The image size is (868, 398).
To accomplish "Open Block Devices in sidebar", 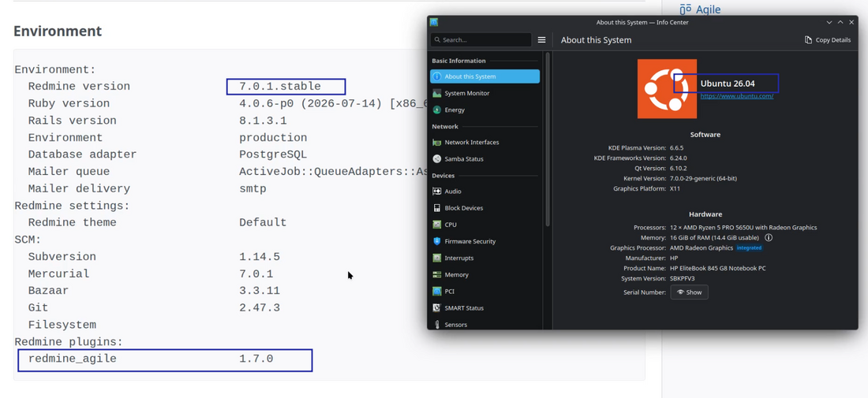I will (x=485, y=208).
